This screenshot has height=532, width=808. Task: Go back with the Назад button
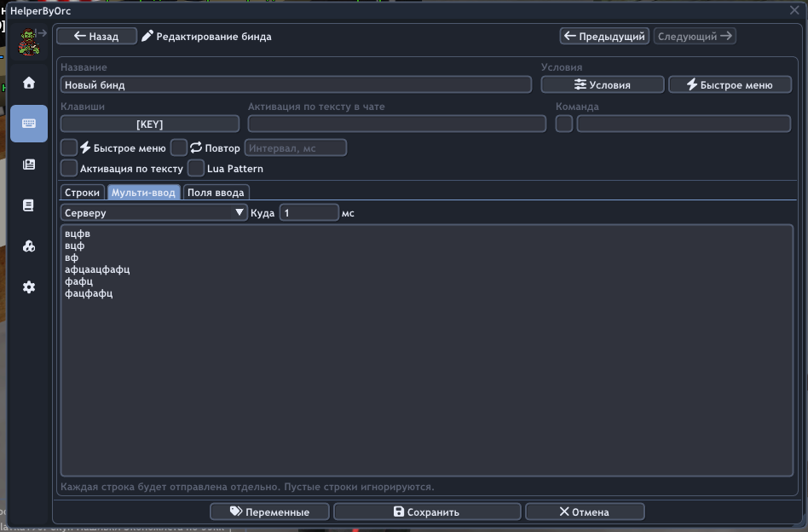(x=96, y=36)
